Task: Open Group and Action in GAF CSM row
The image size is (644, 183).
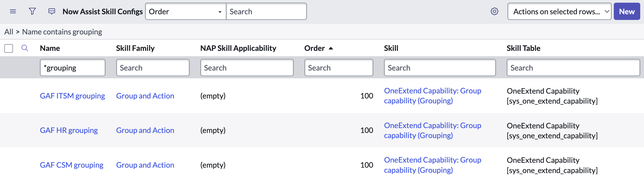Action: (x=145, y=165)
